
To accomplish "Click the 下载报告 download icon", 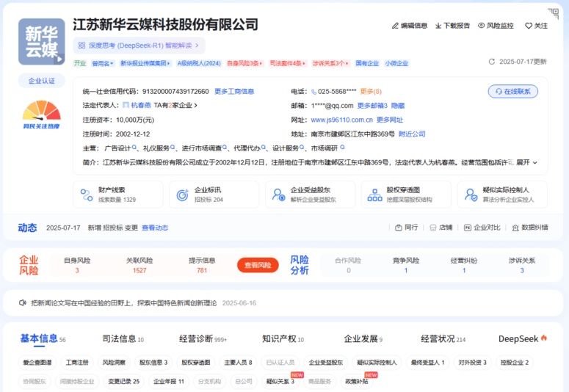I will coord(438,26).
